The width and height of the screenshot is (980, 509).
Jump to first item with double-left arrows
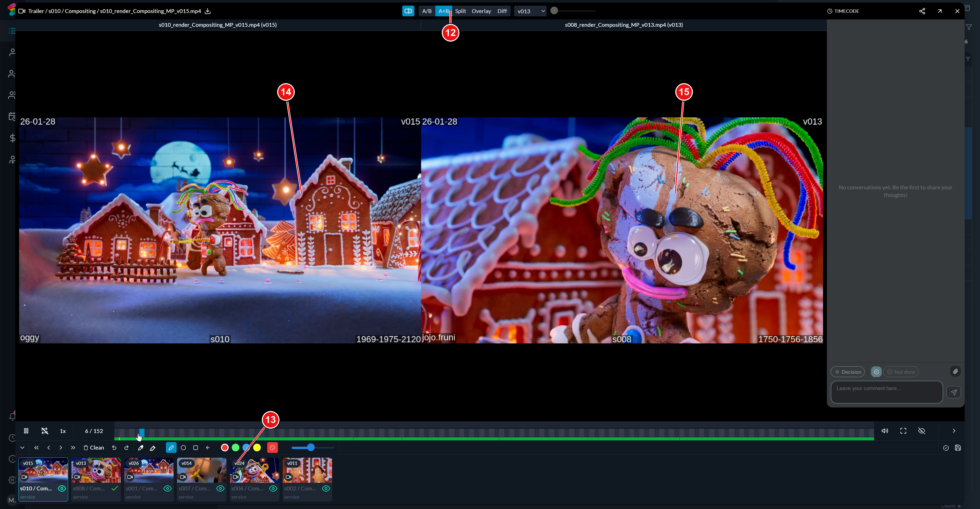(36, 448)
